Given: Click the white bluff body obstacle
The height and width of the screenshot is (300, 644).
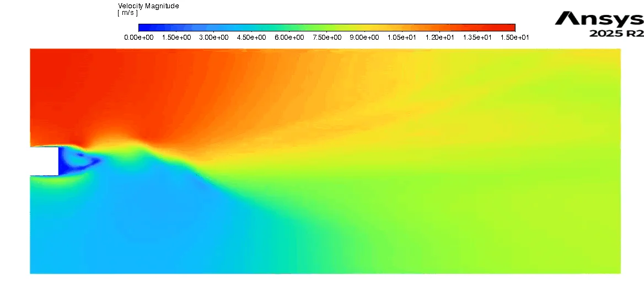Looking at the screenshot, I should [x=44, y=161].
